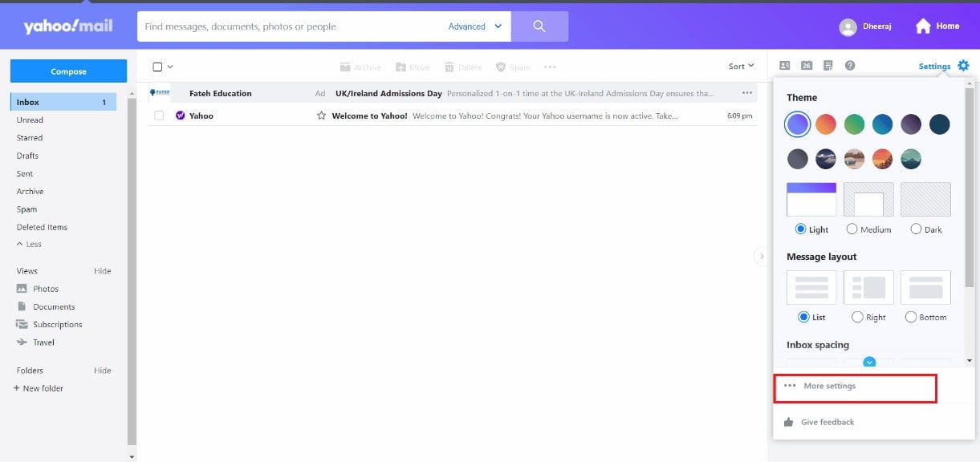Screen dimensions: 980x462
Task: Choose List message layout radio
Action: tap(803, 317)
